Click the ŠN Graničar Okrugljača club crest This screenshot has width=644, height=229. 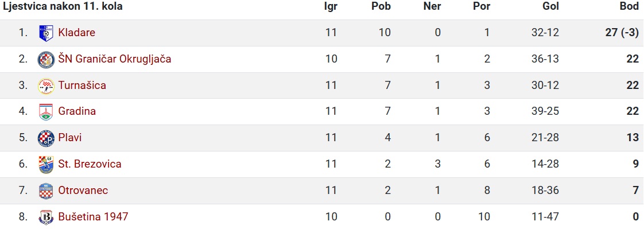(x=45, y=60)
